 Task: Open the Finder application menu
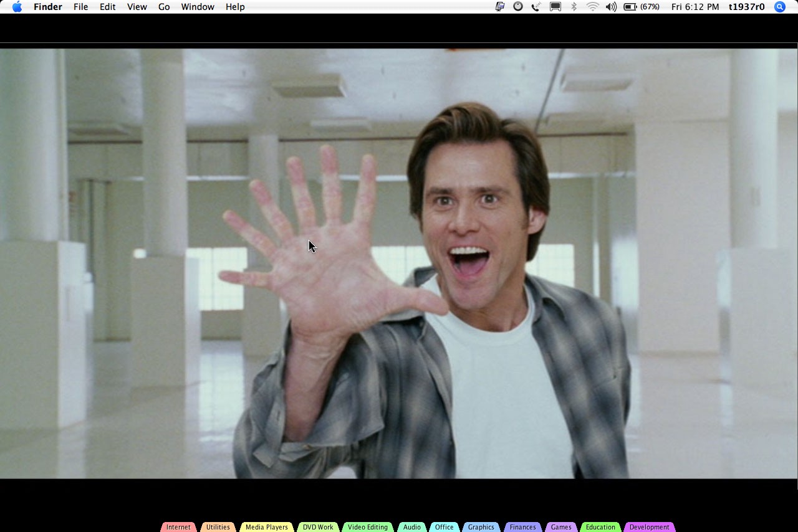[47, 7]
